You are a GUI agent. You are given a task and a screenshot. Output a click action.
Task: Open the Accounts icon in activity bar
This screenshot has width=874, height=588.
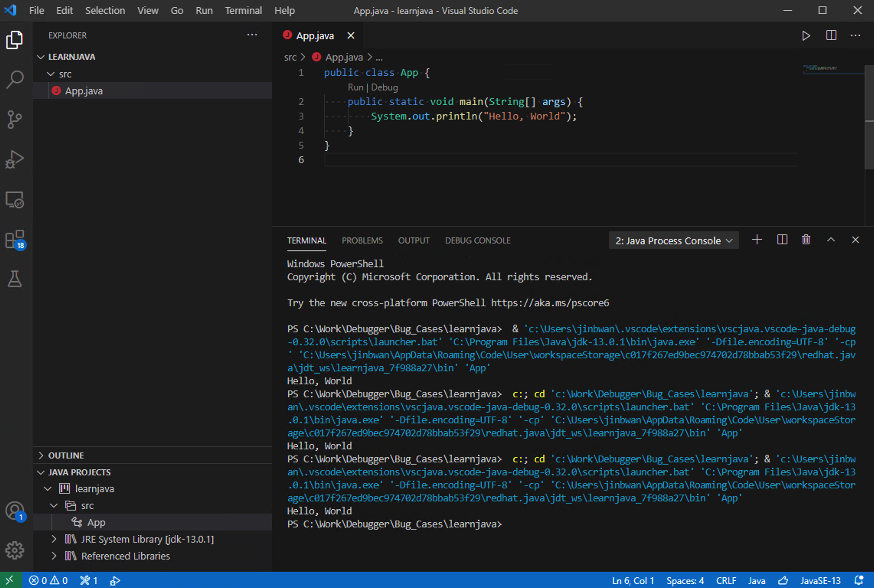15,511
